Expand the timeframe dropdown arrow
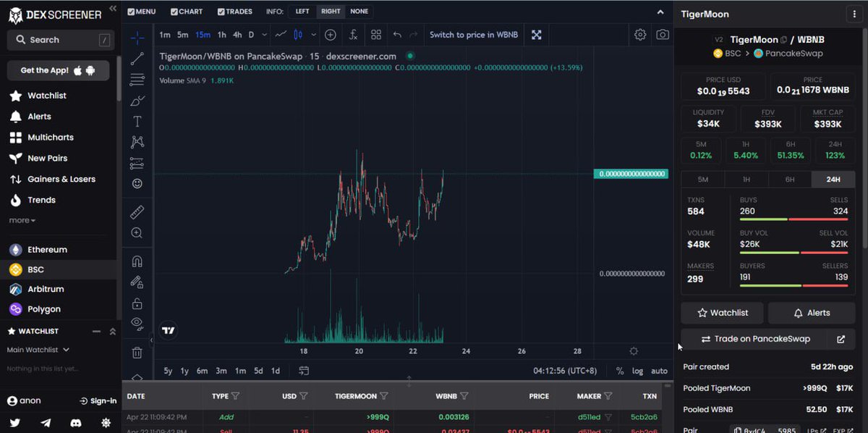The width and height of the screenshot is (868, 433). pyautogui.click(x=265, y=35)
